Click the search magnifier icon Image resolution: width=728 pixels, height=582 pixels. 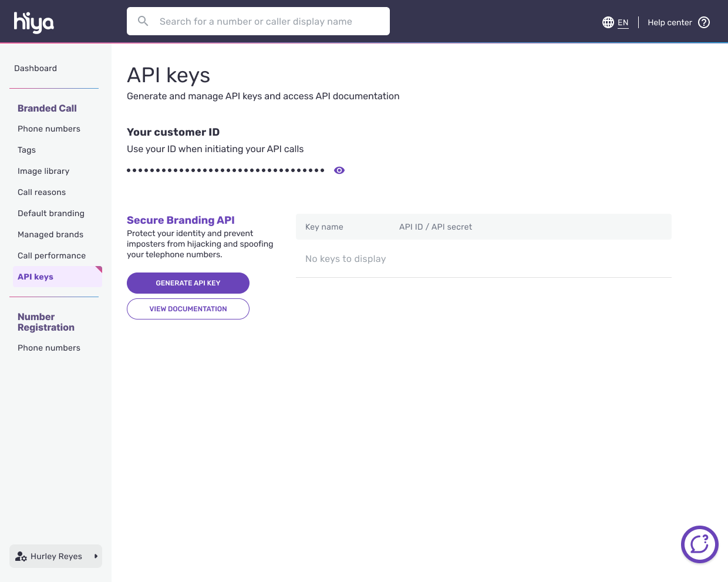[x=143, y=21]
